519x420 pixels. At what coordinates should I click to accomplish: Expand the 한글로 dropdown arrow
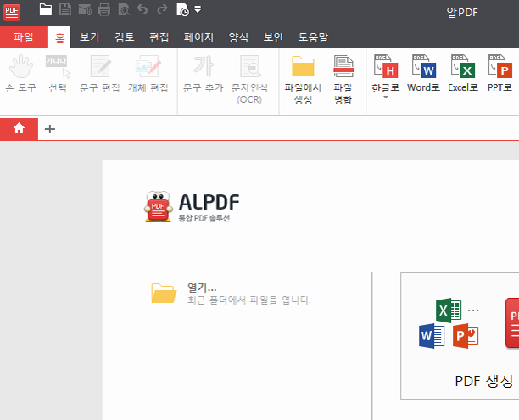[x=386, y=97]
